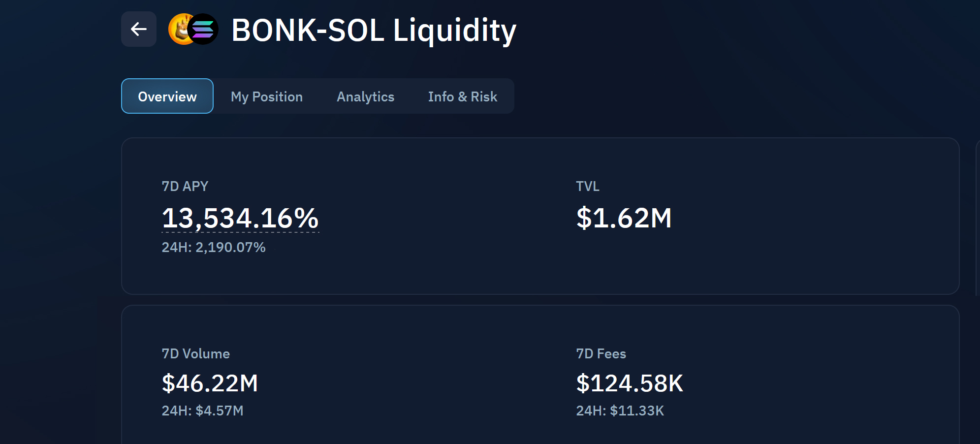
Task: Click the $124.58K fees figure
Action: click(x=630, y=383)
